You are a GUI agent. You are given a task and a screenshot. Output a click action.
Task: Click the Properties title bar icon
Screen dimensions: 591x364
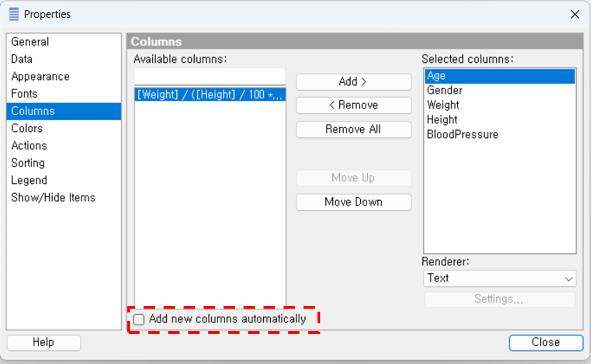point(14,14)
